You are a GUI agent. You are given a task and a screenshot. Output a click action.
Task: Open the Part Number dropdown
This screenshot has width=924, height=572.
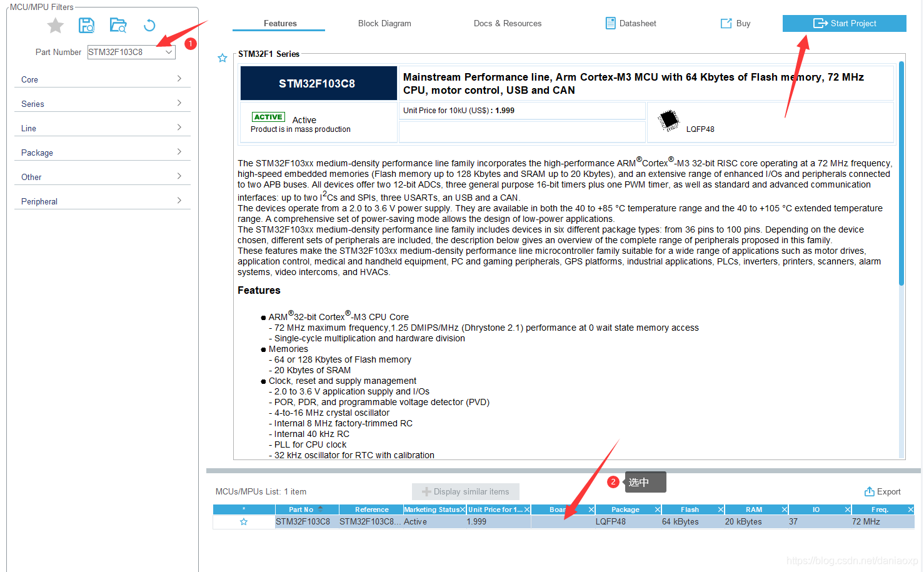coord(169,53)
